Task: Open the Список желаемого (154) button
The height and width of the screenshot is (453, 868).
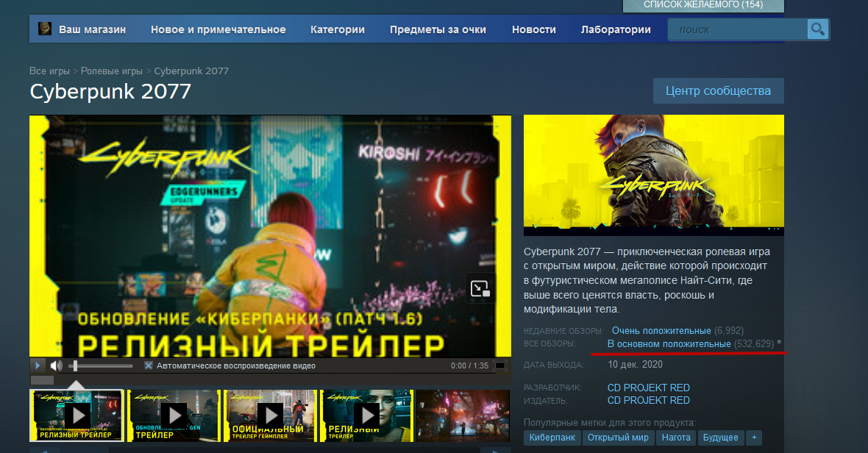Action: (x=703, y=5)
